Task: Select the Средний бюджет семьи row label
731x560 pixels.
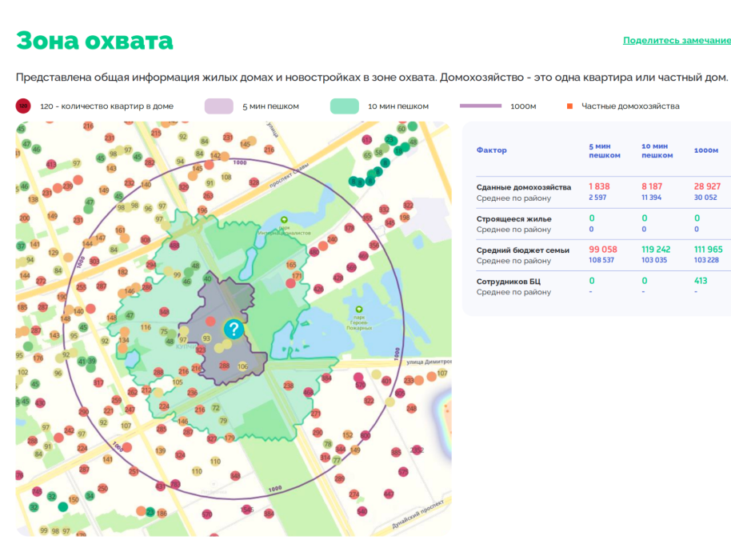Action: (523, 250)
